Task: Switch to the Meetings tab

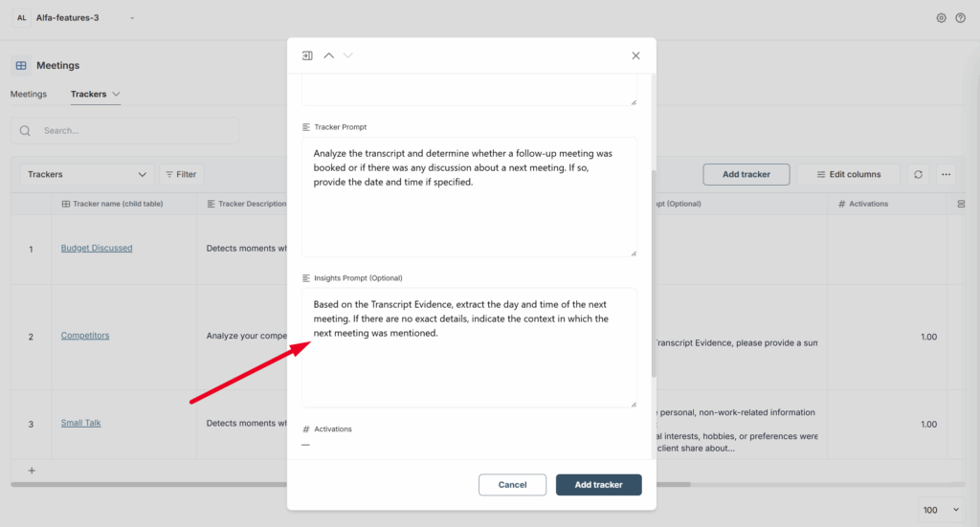Action: pos(29,95)
